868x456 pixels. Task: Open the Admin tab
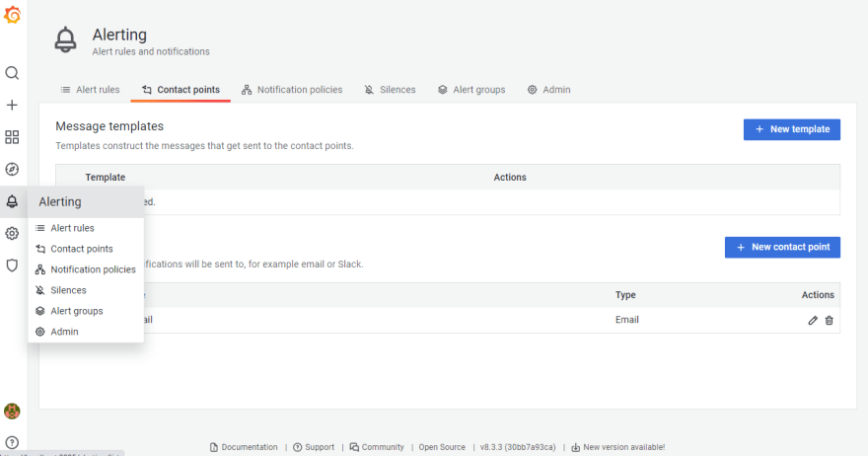pyautogui.click(x=548, y=90)
